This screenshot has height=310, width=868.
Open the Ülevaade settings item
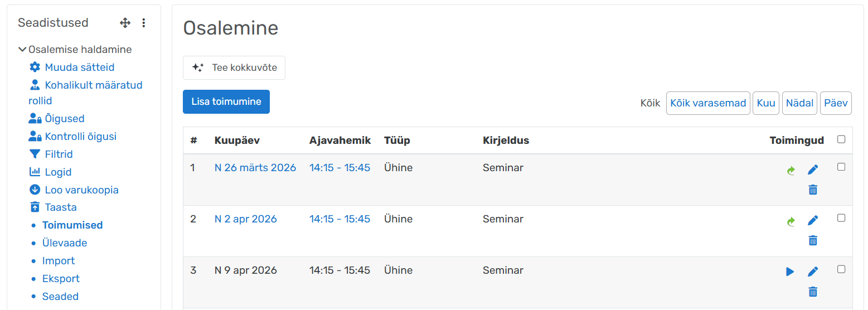coord(65,243)
